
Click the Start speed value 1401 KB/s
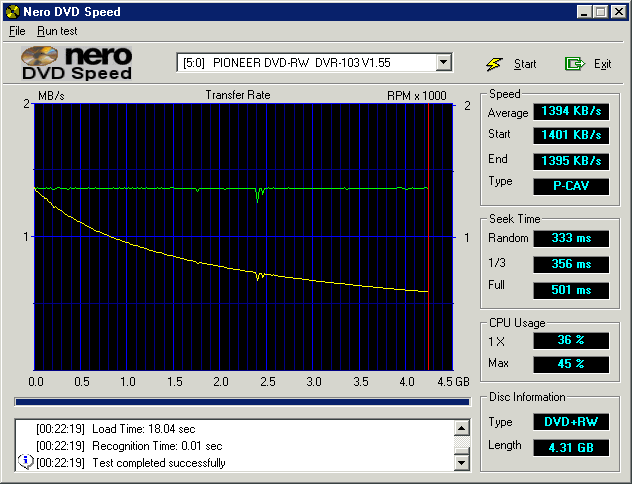coord(571,135)
